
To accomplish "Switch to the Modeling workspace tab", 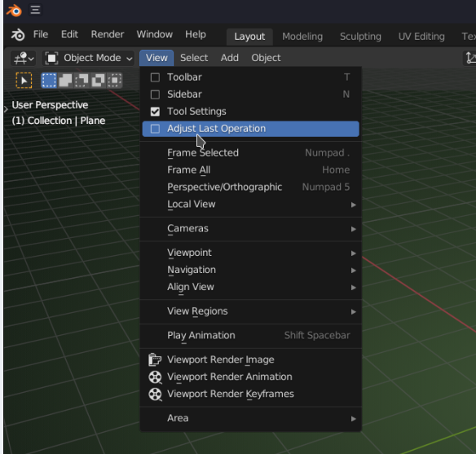I will tap(302, 37).
